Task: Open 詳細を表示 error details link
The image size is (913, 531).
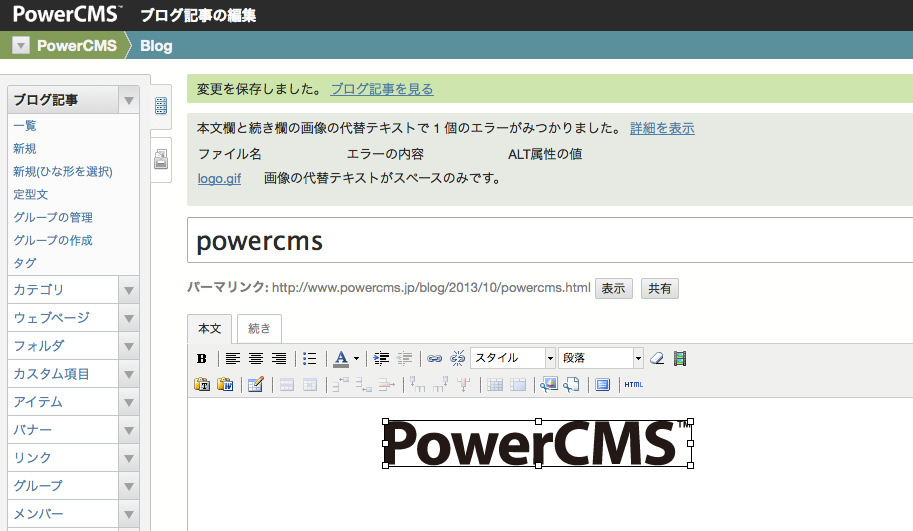Action: [x=662, y=128]
